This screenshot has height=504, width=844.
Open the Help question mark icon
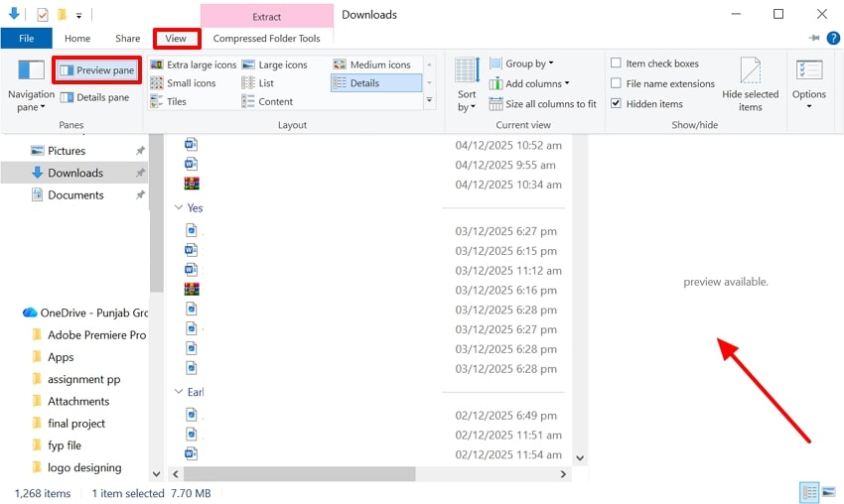click(833, 38)
